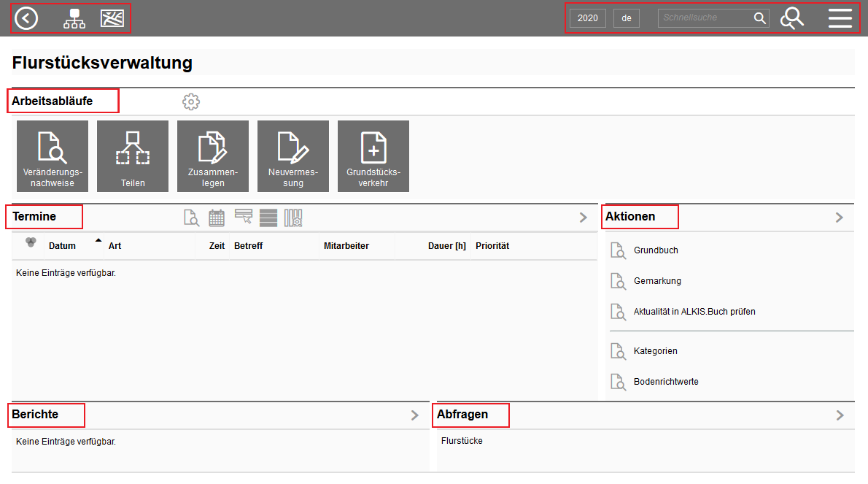868x484 pixels.
Task: Click the Schnellsuche input field
Action: [x=705, y=18]
